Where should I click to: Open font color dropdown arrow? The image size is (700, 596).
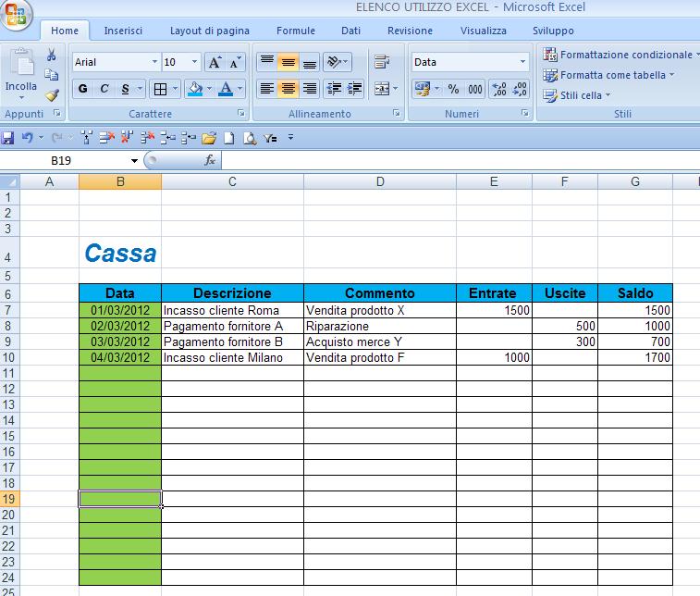pyautogui.click(x=240, y=89)
